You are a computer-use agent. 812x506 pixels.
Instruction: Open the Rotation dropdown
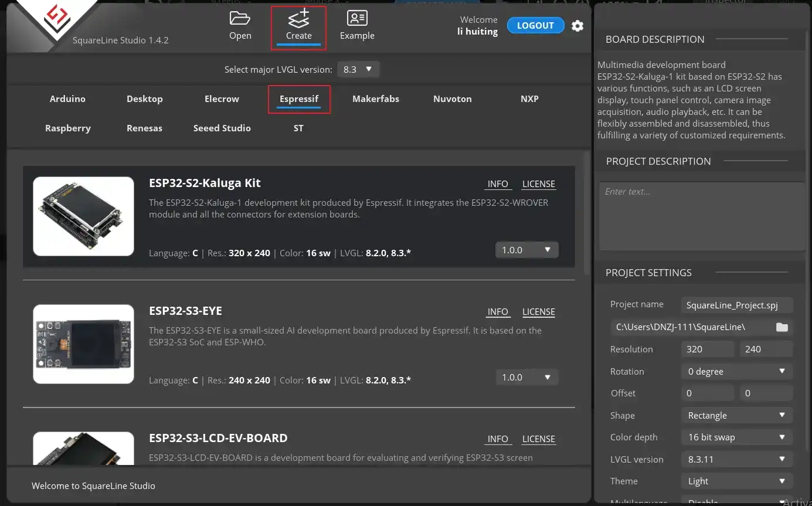(736, 371)
